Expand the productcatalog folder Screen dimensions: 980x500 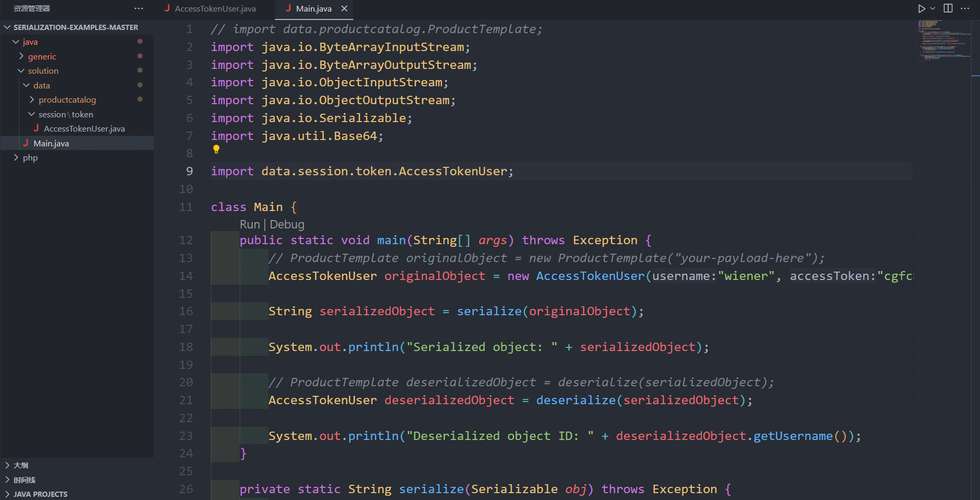click(x=67, y=99)
